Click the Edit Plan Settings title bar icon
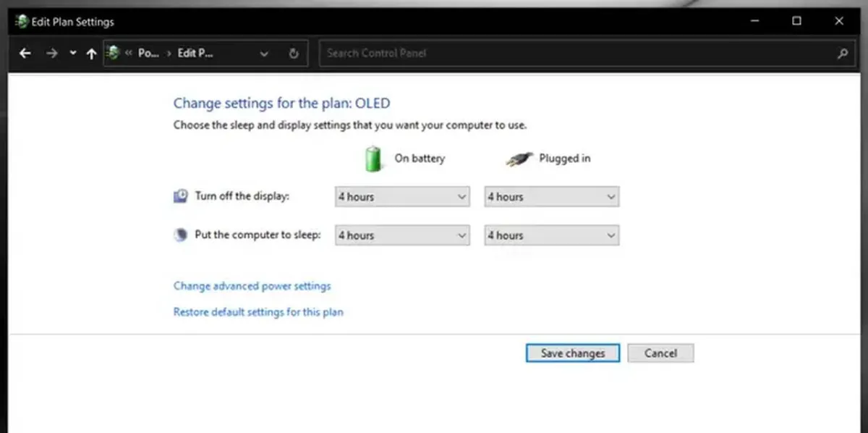Screen dimensions: 868x433 tap(21, 22)
